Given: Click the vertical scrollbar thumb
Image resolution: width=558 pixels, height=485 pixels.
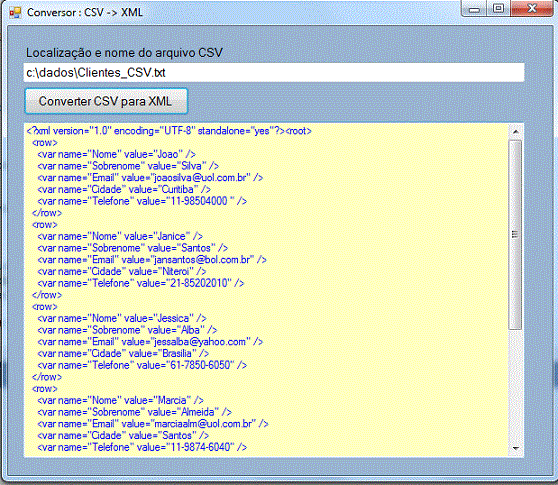Looking at the screenshot, I should pos(515,234).
